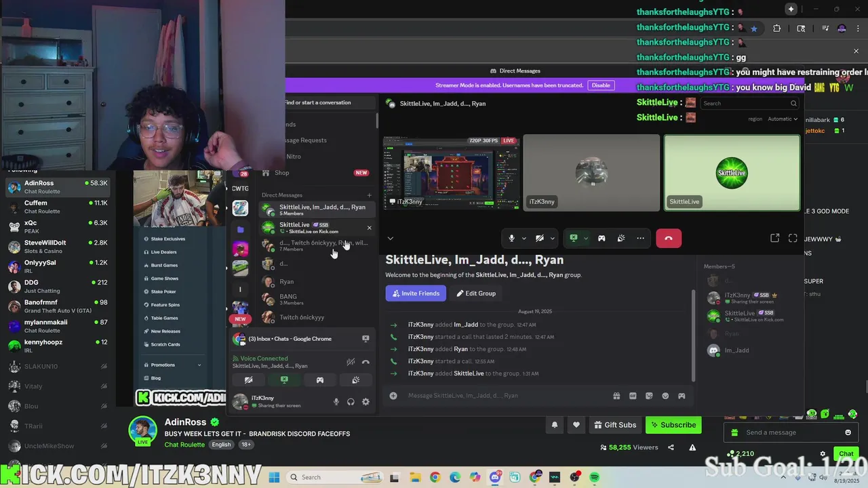Open more options ellipsis in call controls

640,239
